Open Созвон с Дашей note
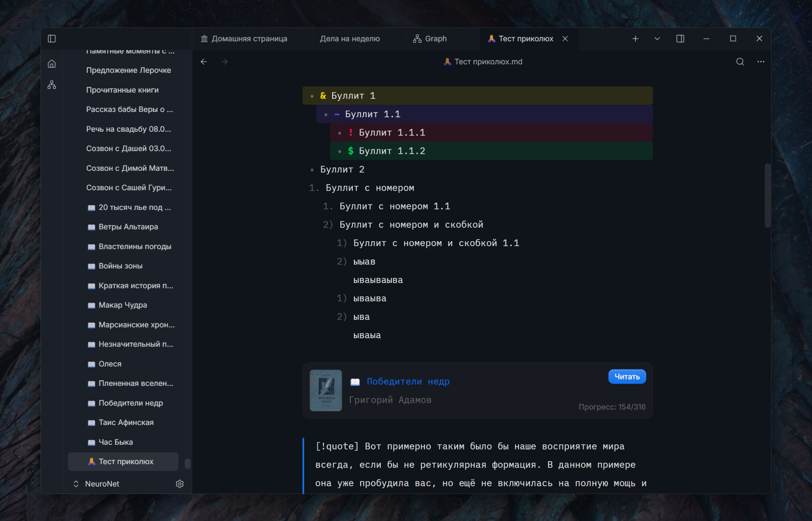The width and height of the screenshot is (812, 521). [x=128, y=149]
